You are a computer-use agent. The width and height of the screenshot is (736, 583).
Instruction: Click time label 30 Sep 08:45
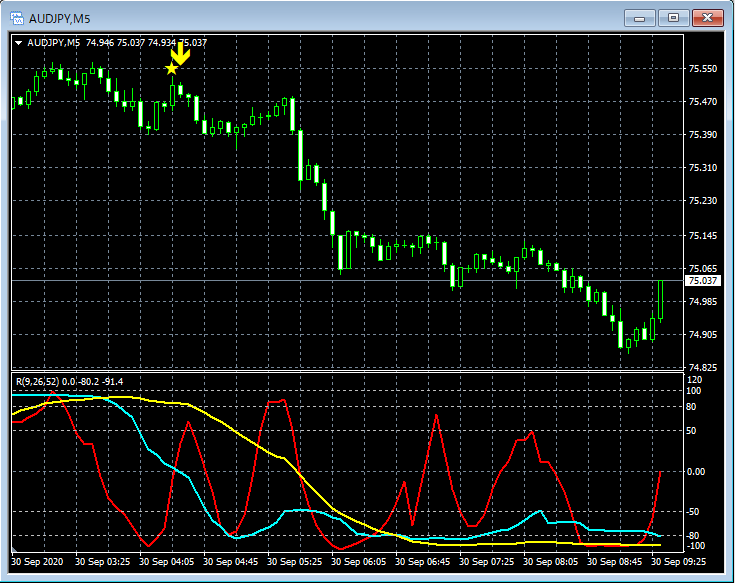coord(614,562)
